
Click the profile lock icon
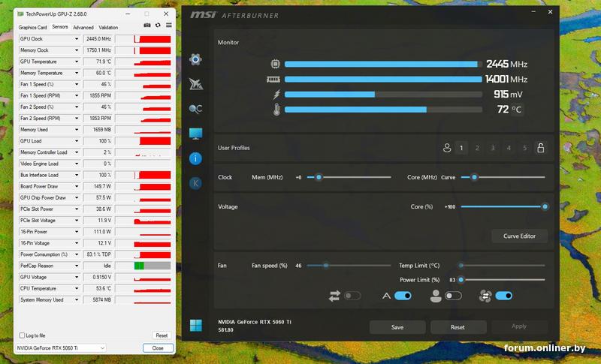tap(540, 148)
